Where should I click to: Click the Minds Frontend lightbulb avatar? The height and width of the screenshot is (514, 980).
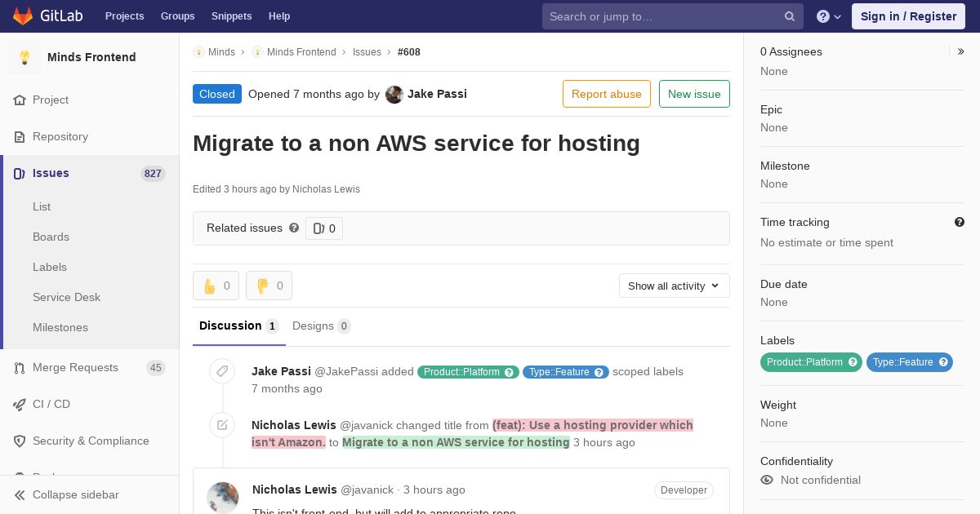[24, 57]
